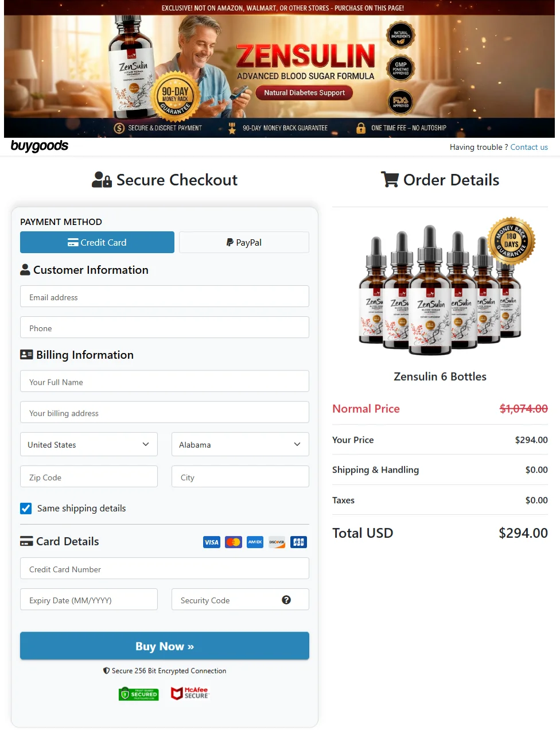The height and width of the screenshot is (737, 560).
Task: Select the Zip Code input field
Action: 89,476
